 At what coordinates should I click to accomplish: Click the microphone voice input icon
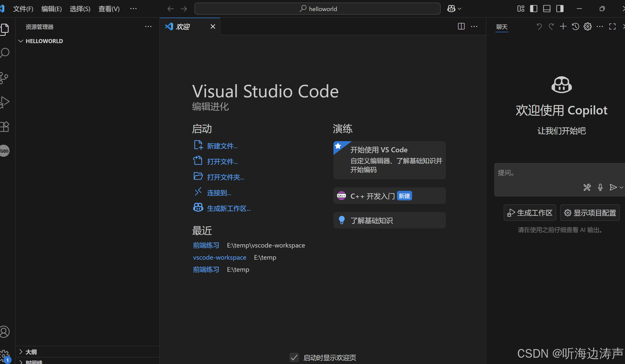click(600, 187)
